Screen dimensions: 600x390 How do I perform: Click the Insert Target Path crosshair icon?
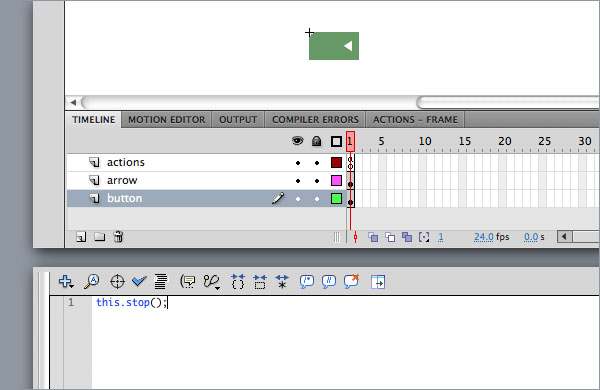point(117,282)
